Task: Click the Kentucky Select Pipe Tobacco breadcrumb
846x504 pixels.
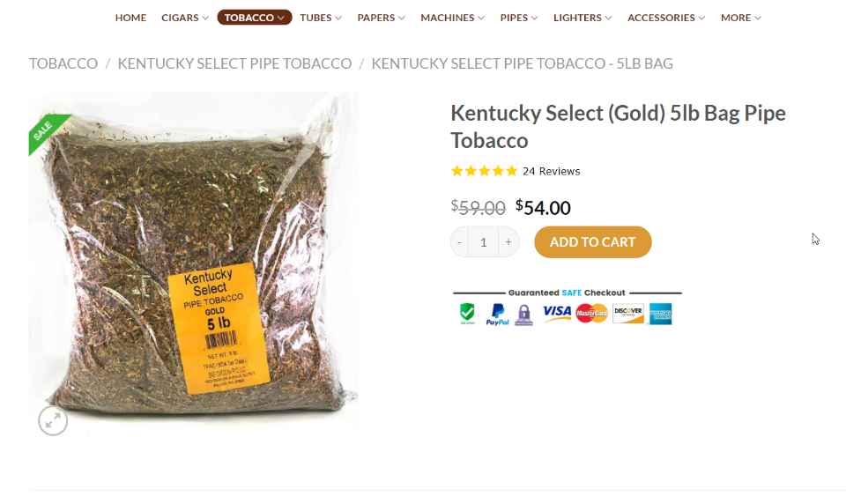Action: 234,63
